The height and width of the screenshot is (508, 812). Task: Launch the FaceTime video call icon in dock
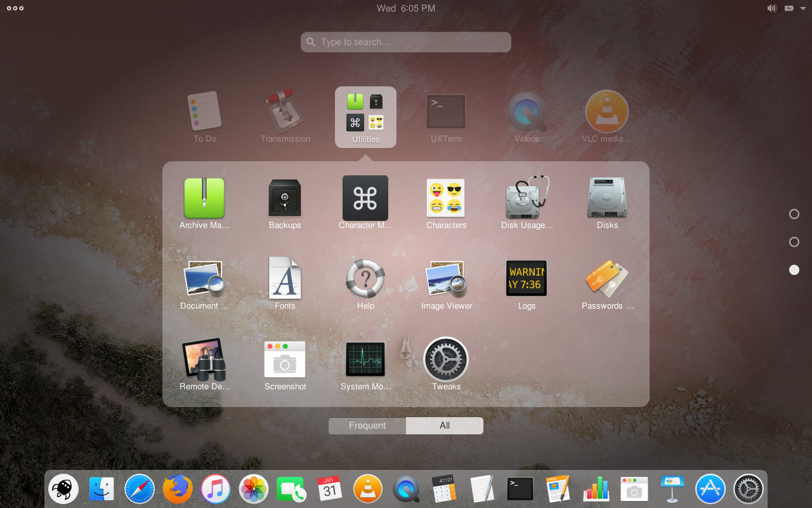(291, 490)
